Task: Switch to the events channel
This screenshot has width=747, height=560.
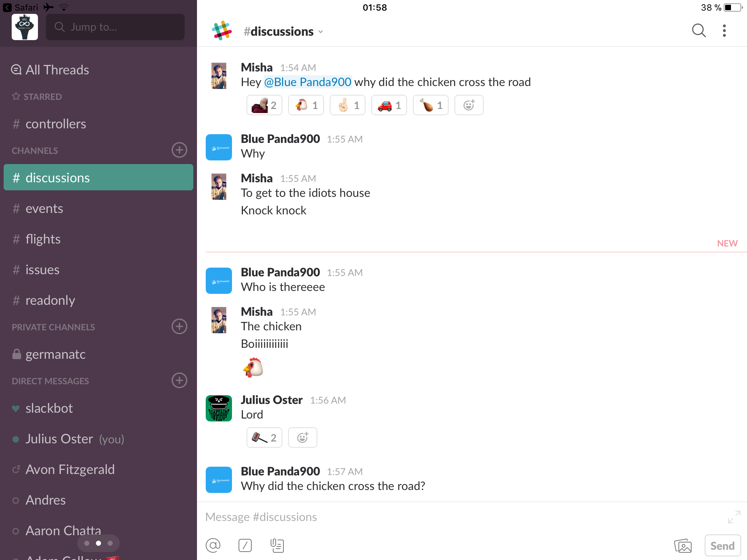Action: (x=98, y=209)
